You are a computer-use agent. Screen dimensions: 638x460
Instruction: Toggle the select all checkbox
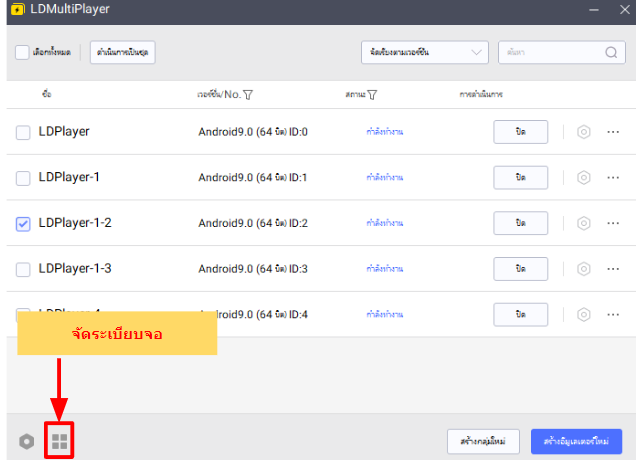coord(22,52)
